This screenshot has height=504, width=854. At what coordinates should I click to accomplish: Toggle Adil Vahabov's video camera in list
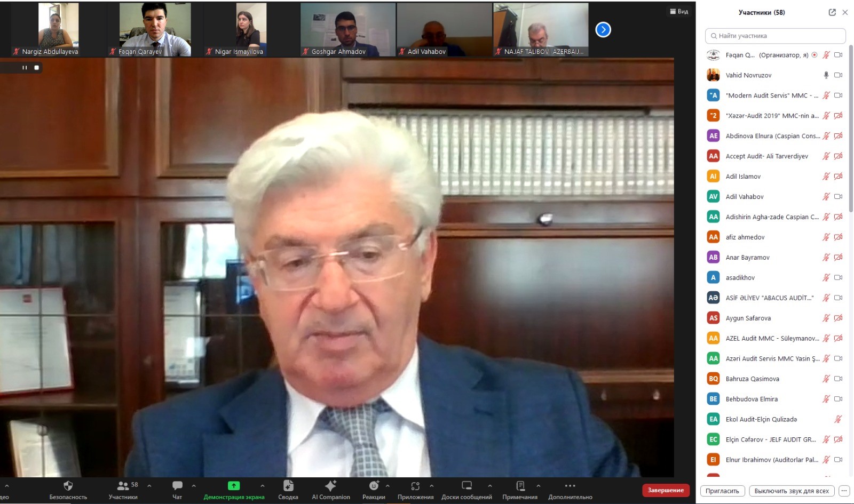pyautogui.click(x=838, y=197)
